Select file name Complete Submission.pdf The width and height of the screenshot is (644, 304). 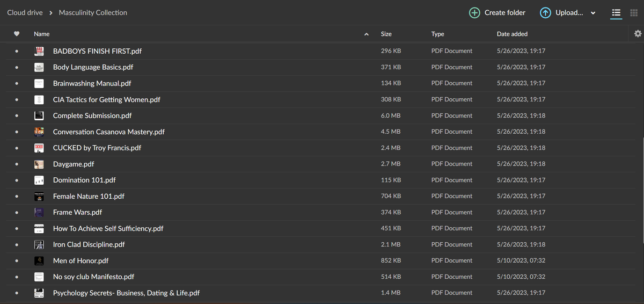coord(92,115)
